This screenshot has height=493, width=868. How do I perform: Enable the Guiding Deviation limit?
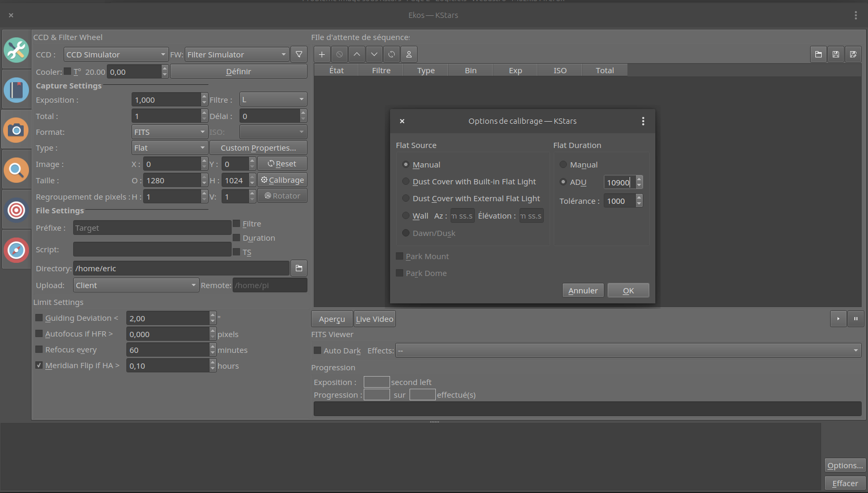click(39, 318)
